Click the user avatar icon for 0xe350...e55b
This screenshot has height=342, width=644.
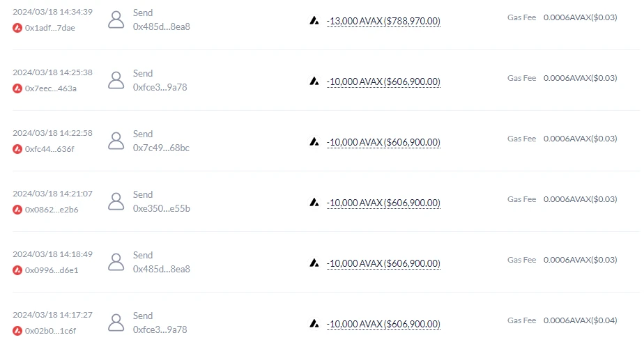116,201
